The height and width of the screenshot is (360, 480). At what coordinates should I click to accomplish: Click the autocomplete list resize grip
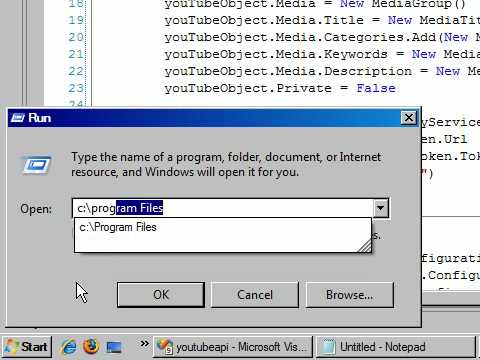pyautogui.click(x=365, y=246)
